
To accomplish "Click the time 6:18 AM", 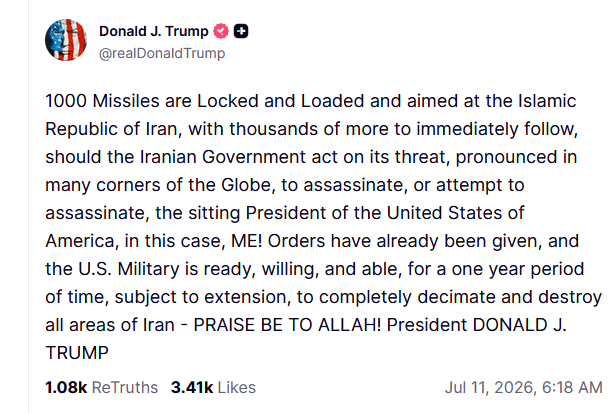I will 572,388.
